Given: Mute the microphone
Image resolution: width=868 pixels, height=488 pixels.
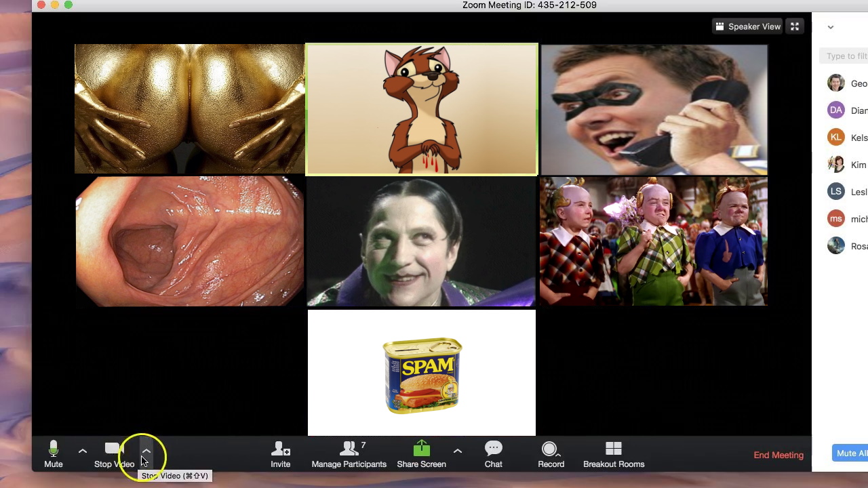Looking at the screenshot, I should pos(54,454).
